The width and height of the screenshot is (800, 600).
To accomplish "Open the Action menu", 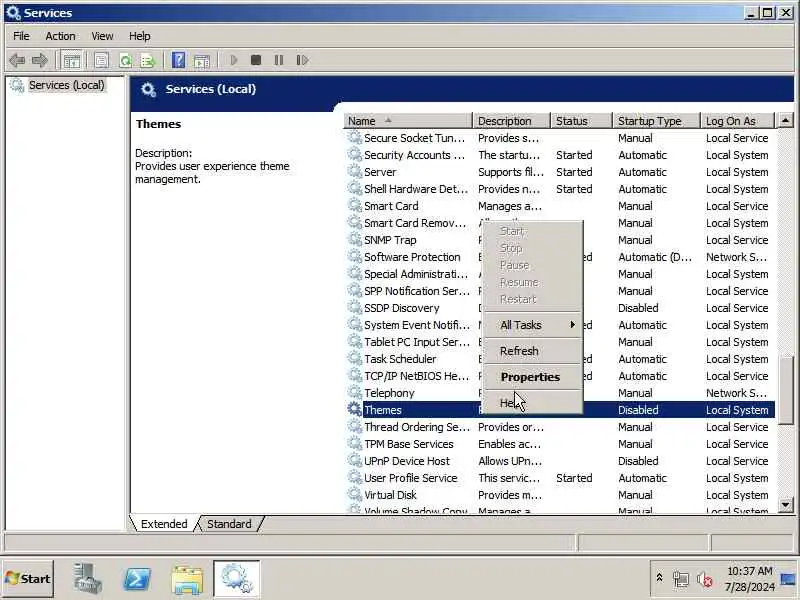I will point(60,36).
